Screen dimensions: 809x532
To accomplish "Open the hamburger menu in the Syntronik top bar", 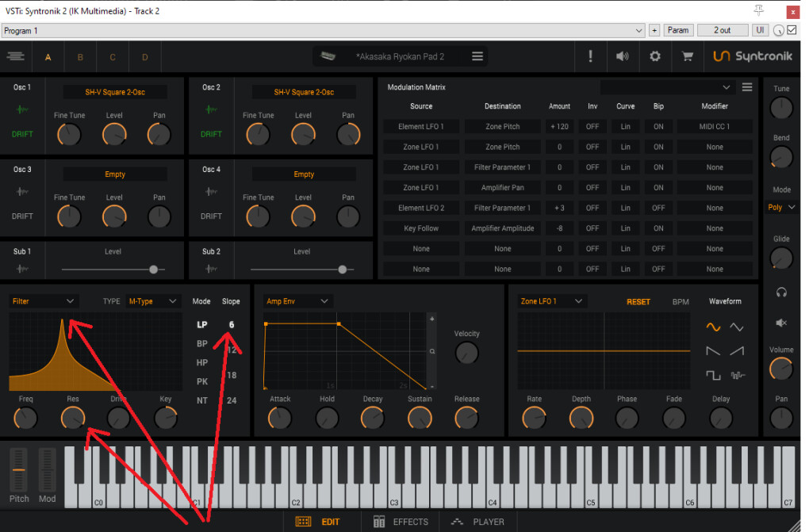I will pyautogui.click(x=16, y=56).
